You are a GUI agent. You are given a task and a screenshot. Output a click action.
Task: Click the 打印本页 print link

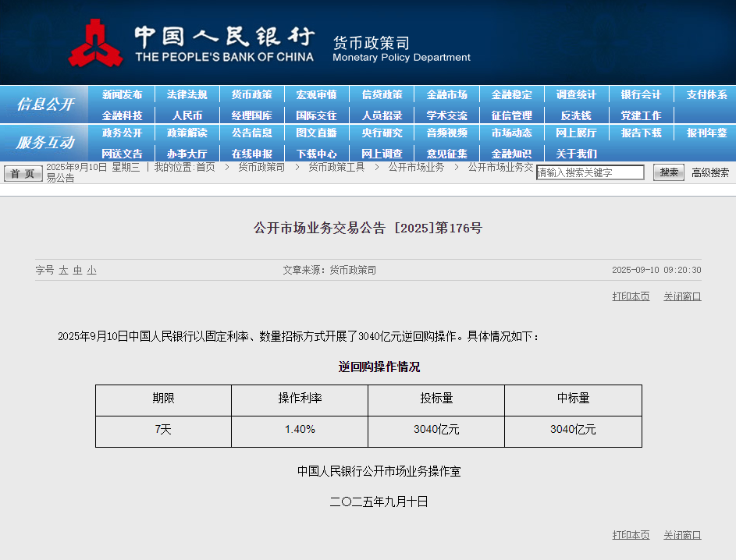coord(631,296)
